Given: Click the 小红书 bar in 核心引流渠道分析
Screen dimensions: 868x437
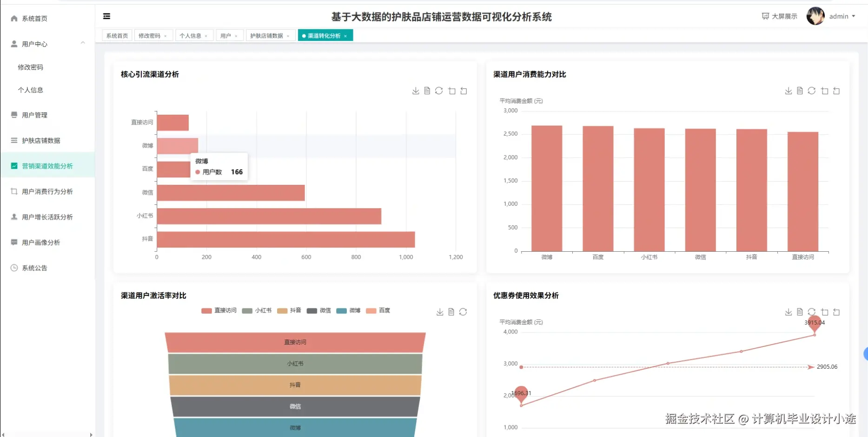Looking at the screenshot, I should point(269,216).
